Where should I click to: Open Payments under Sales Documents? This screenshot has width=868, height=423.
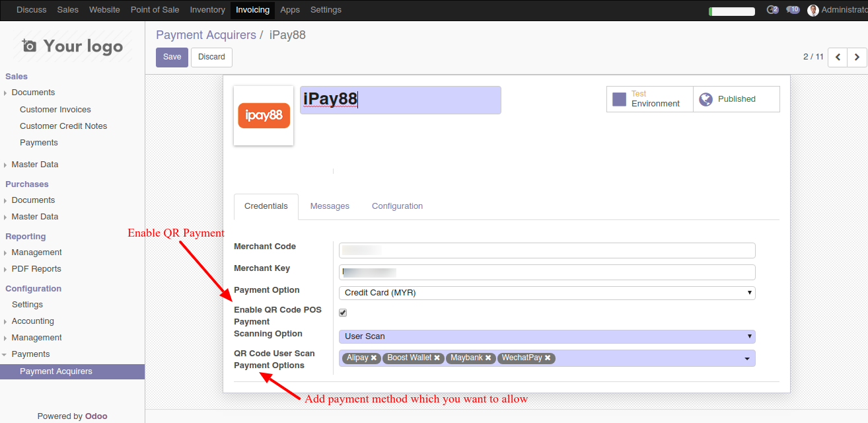click(39, 143)
